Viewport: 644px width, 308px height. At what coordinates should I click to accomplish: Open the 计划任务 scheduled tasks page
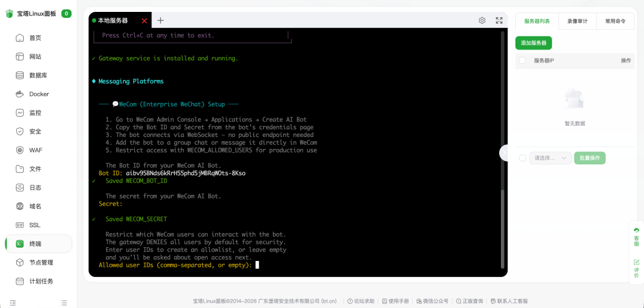pos(38,281)
